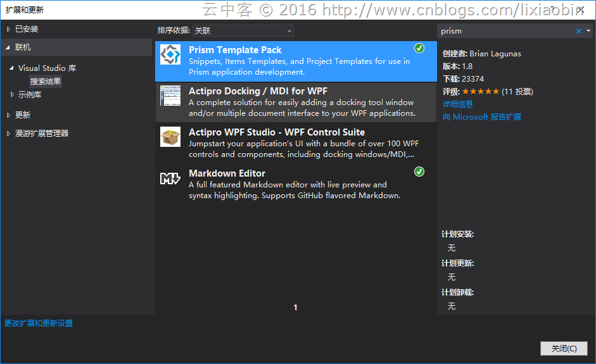
Task: Collapse the Visual Studio 库 node
Action: [11, 68]
